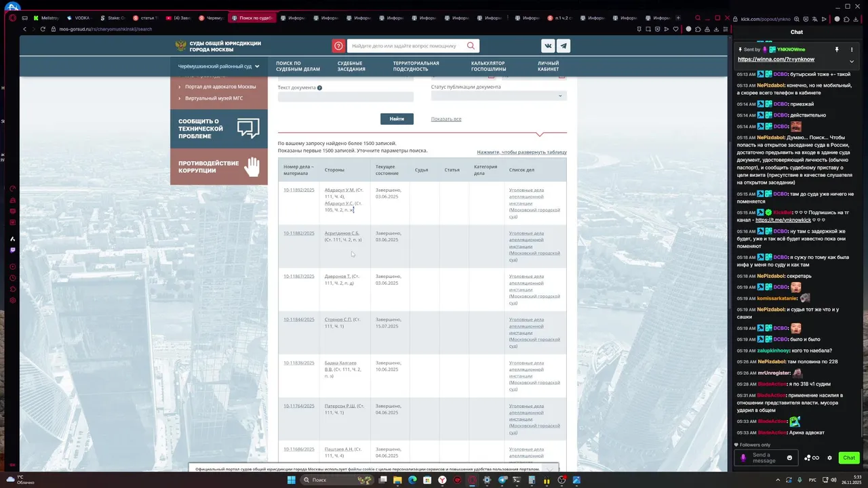
Task: Open the ПОИСК ПО СУДЕБНЫМ ДЕЛАМ menu
Action: tap(298, 66)
